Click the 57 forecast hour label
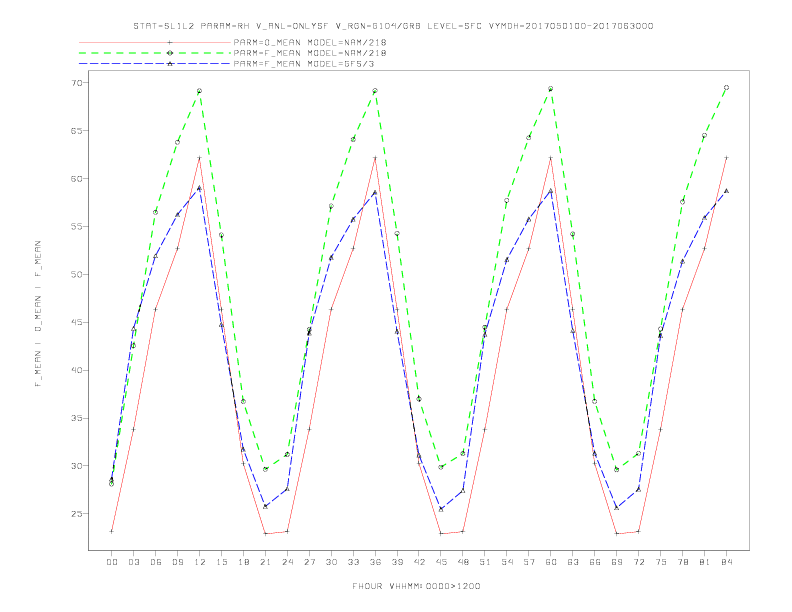792x612 pixels. tap(529, 562)
